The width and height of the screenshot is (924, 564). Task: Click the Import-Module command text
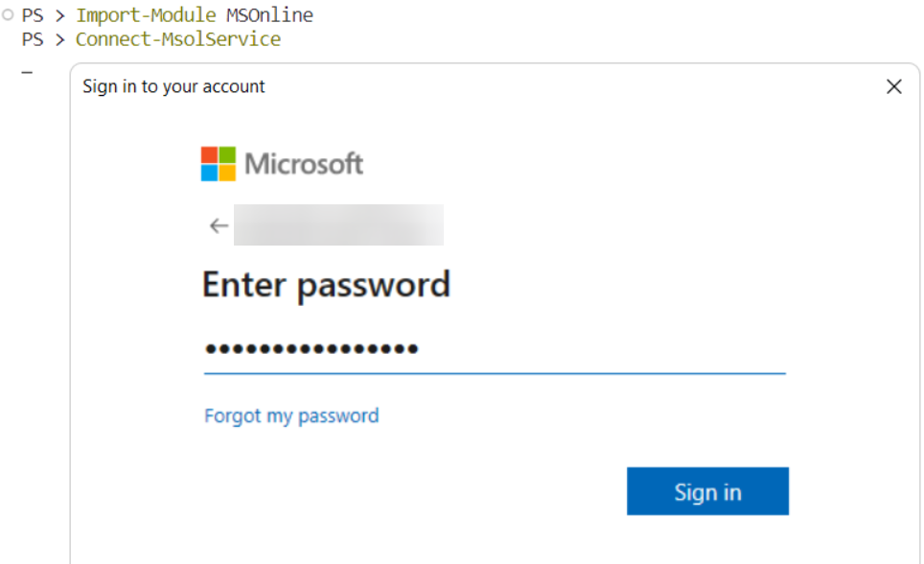(146, 14)
